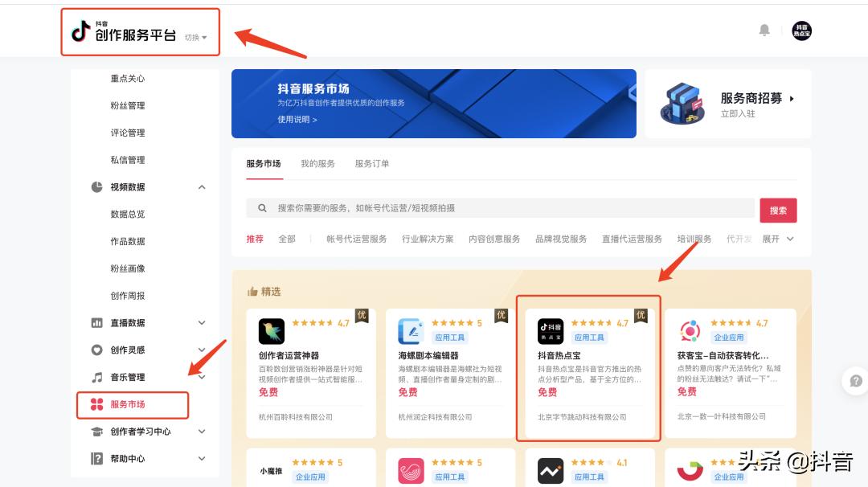The width and height of the screenshot is (868, 487).
Task: Click the red 搜索 search button
Action: pos(776,210)
